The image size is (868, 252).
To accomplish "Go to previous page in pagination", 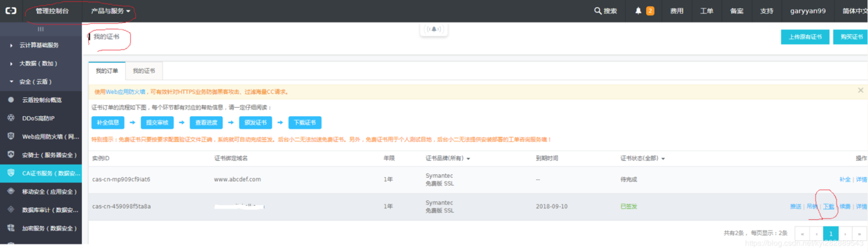I will click(x=815, y=233).
